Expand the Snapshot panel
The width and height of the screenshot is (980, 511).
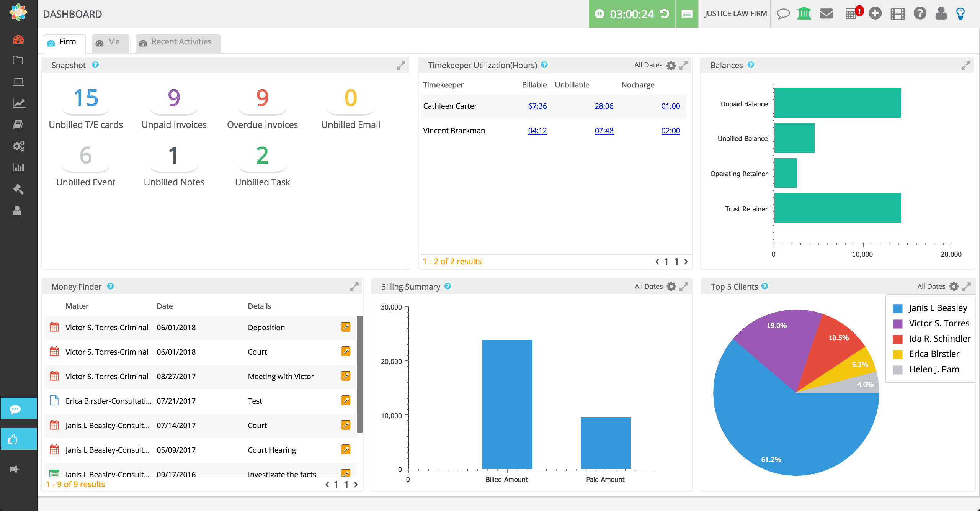(401, 66)
